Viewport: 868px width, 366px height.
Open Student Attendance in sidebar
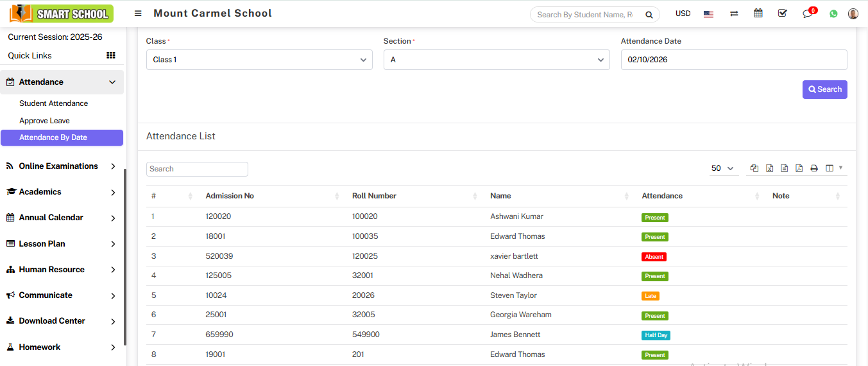coord(53,103)
